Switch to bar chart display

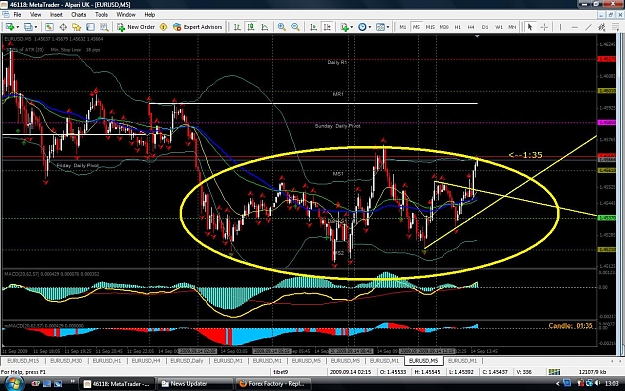[x=237, y=27]
